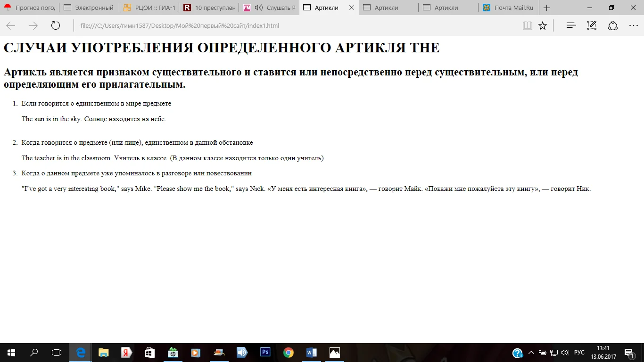Make a web note with the pen icon
The height and width of the screenshot is (362, 644).
[x=592, y=25]
